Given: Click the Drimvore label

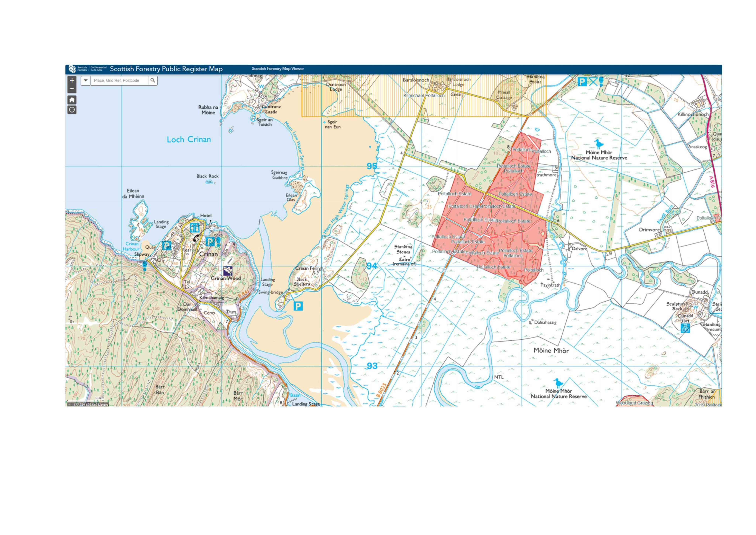Looking at the screenshot, I should 649,230.
